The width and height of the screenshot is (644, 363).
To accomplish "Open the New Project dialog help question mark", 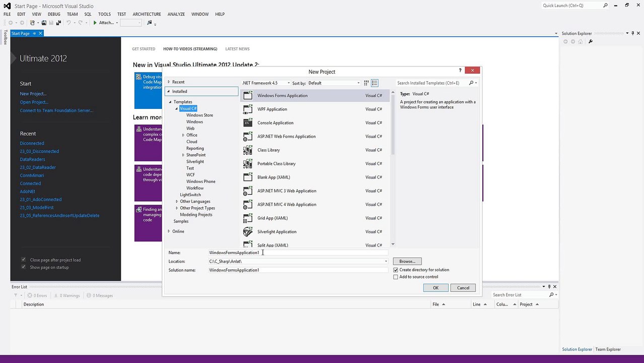I will (x=460, y=71).
